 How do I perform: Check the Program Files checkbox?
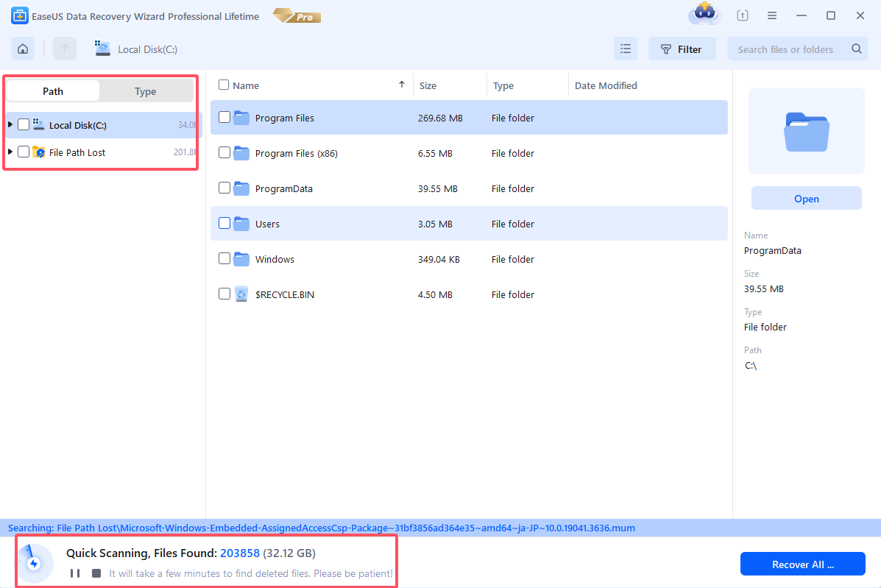(224, 117)
